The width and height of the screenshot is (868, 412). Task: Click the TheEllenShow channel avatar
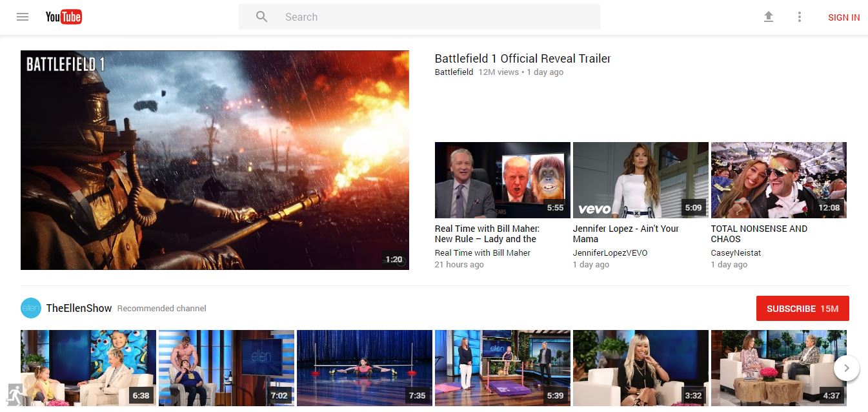31,309
